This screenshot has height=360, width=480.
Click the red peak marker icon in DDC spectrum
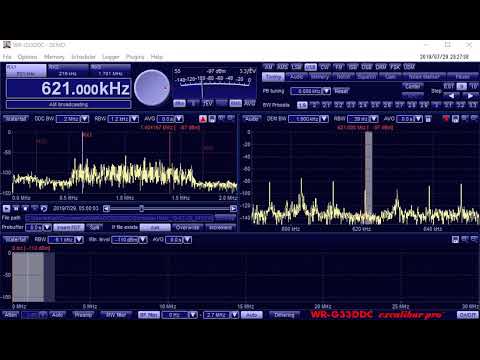pyautogui.click(x=203, y=119)
